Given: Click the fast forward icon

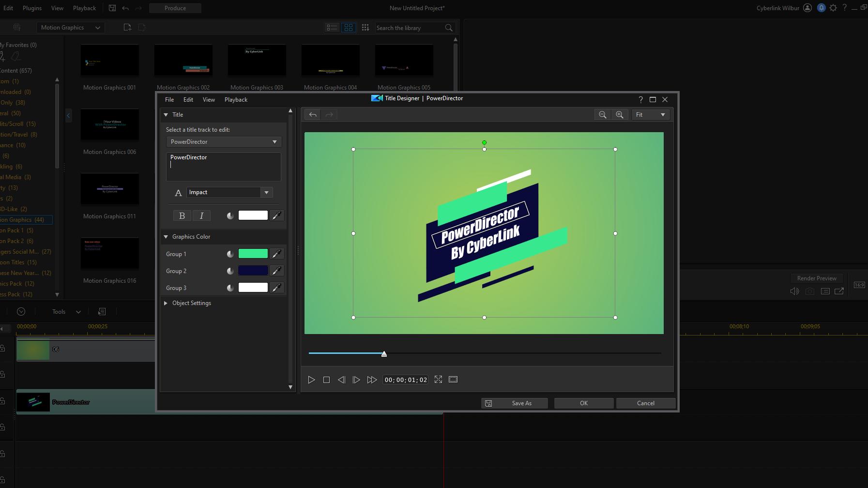Looking at the screenshot, I should [372, 380].
